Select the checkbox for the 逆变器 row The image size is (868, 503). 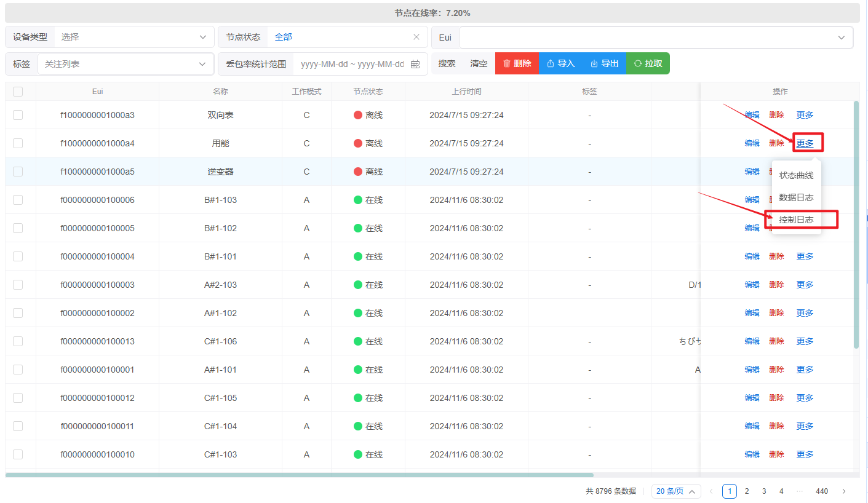[x=18, y=172]
